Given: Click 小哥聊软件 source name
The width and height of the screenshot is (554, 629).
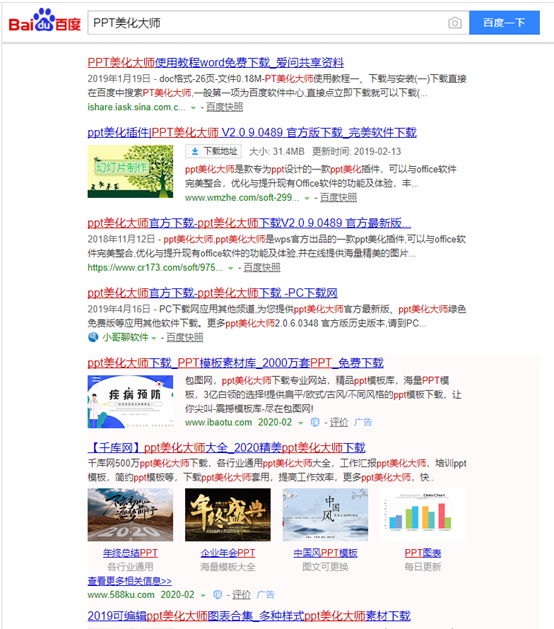Looking at the screenshot, I should click(125, 338).
